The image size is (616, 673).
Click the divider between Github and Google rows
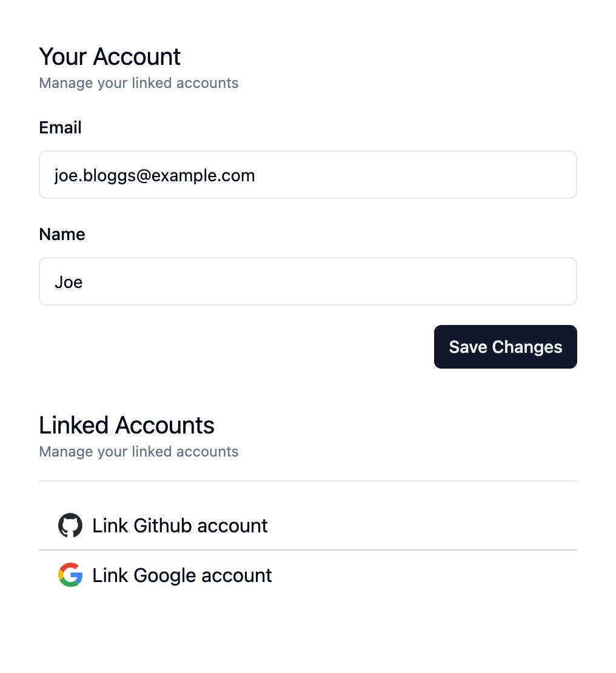coord(308,550)
